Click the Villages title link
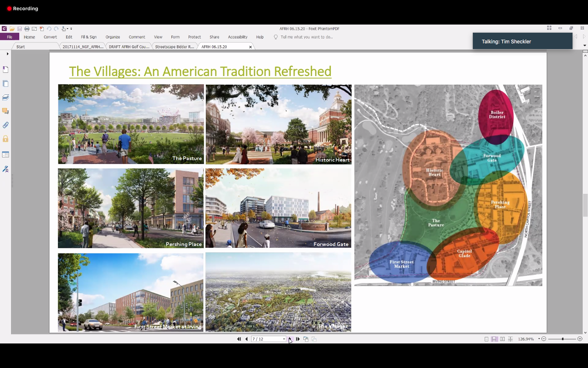This screenshot has width=588, height=368. (200, 72)
